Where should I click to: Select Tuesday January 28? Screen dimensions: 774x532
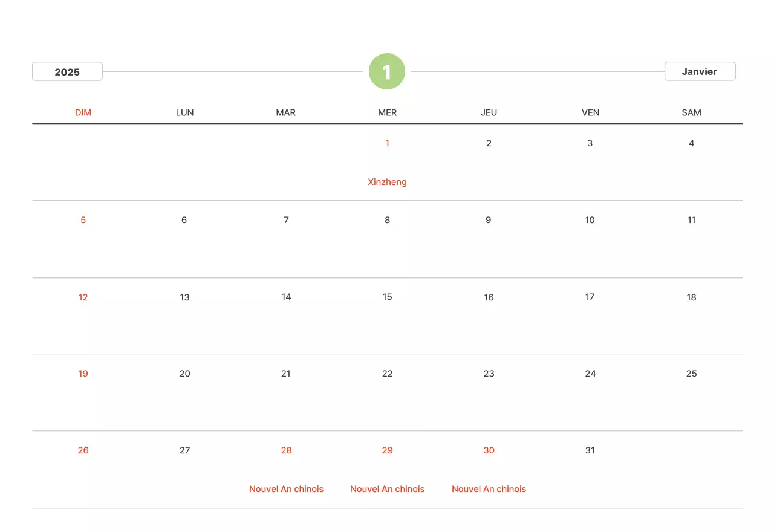coord(286,450)
